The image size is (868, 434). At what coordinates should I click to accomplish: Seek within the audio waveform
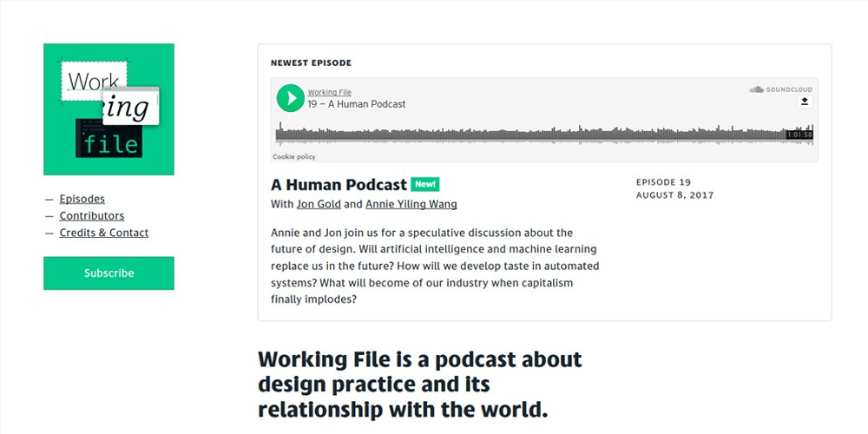pos(544,135)
